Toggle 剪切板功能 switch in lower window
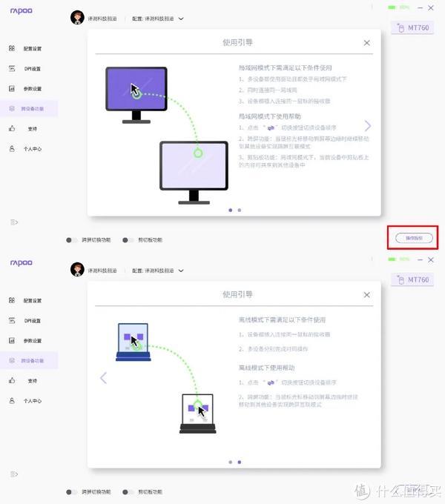 click(x=128, y=492)
